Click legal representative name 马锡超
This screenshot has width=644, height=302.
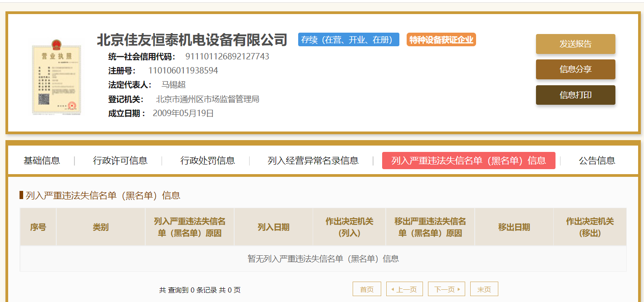(173, 85)
